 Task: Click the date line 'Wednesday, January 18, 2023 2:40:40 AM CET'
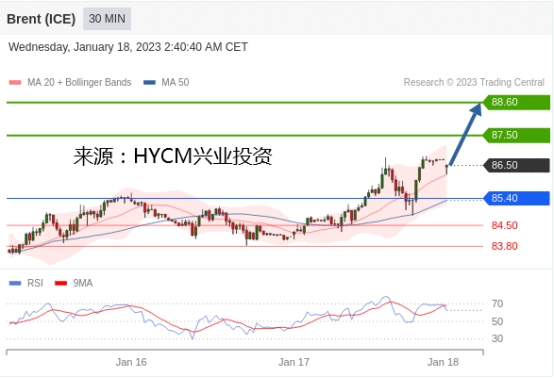(x=128, y=47)
